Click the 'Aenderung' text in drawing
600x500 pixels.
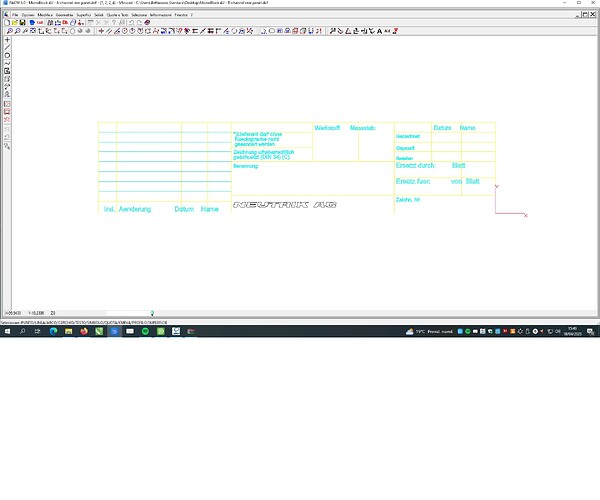pyautogui.click(x=135, y=209)
